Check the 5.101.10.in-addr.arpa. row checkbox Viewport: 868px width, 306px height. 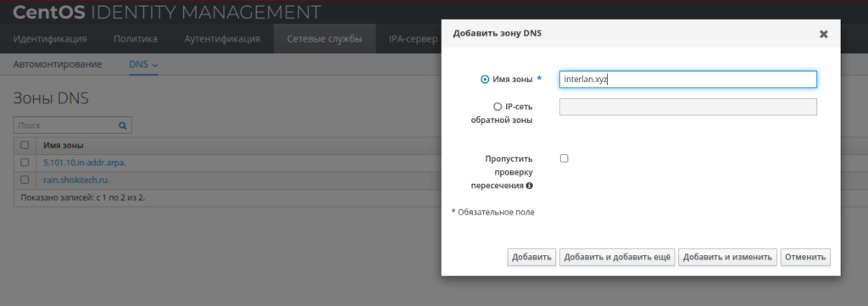click(x=25, y=163)
